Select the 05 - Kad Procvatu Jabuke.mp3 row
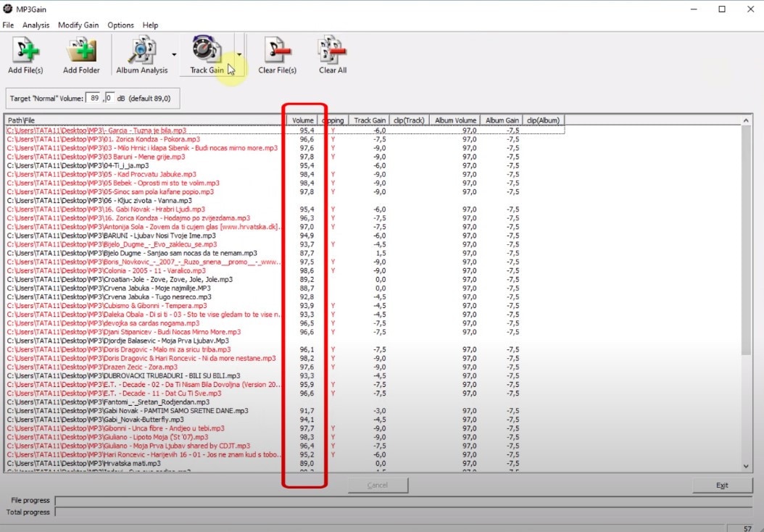Image resolution: width=764 pixels, height=532 pixels. (x=285, y=175)
